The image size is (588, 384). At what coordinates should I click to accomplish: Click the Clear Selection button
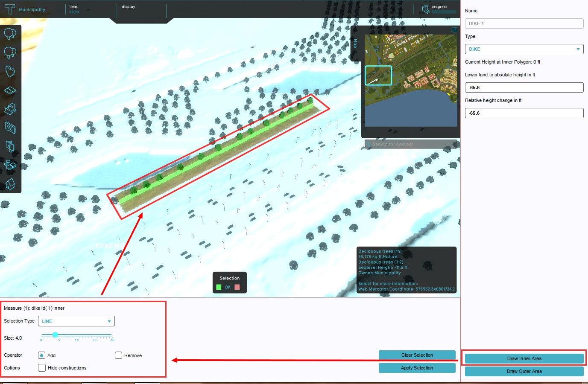(x=417, y=355)
